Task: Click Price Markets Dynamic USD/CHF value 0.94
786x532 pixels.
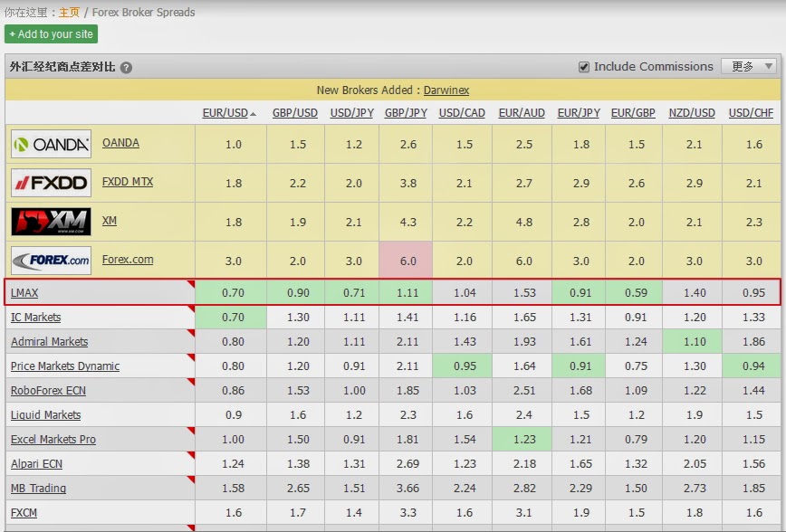Action: click(752, 366)
